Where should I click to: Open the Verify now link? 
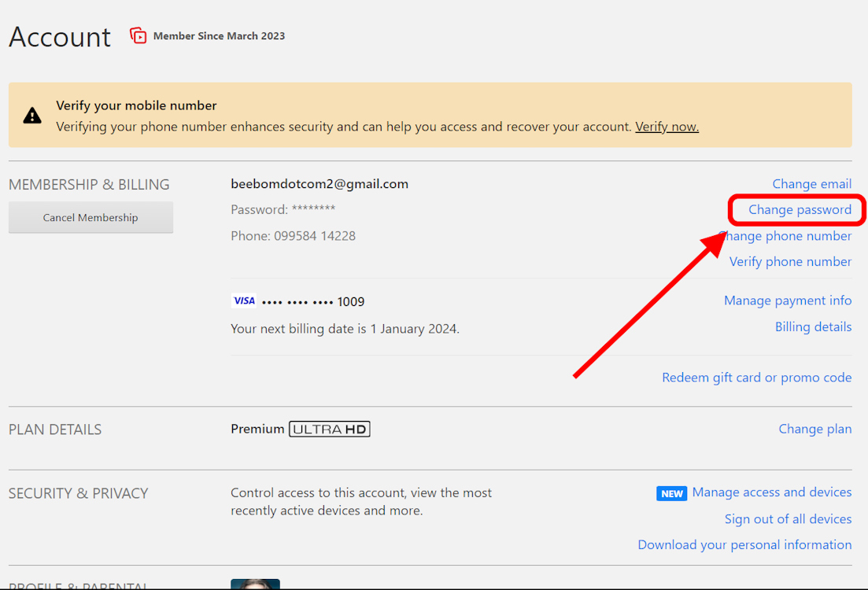[x=667, y=126]
